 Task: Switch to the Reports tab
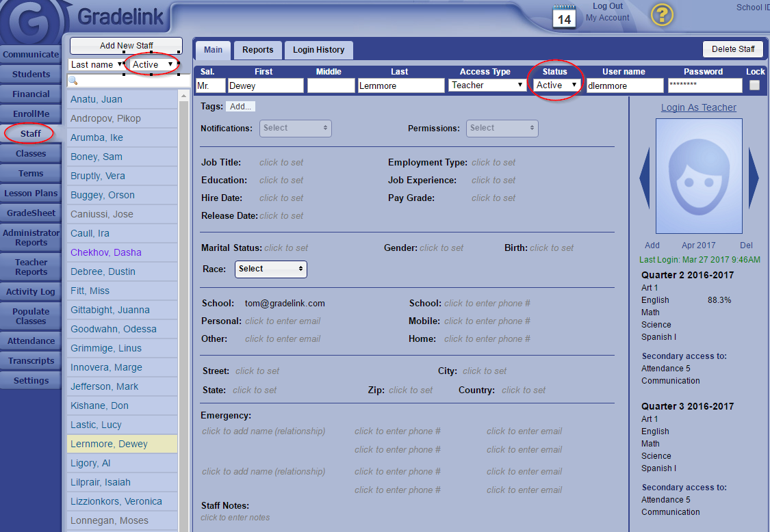[257, 50]
